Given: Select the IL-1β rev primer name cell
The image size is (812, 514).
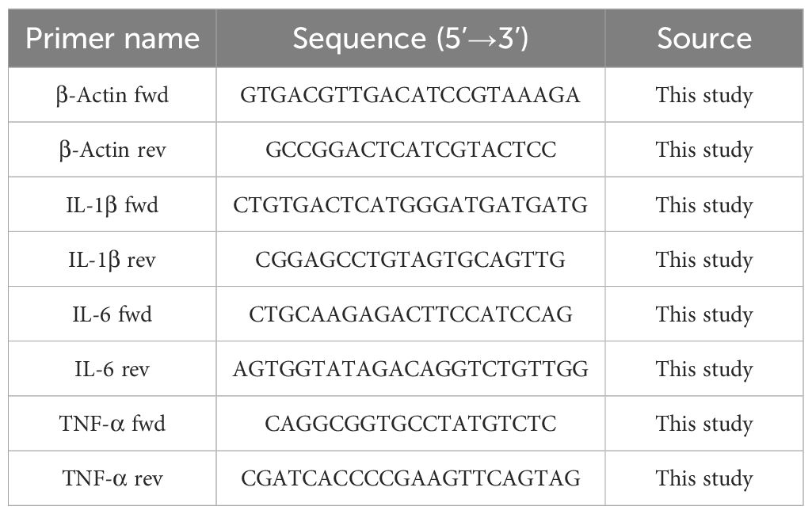Looking at the screenshot, I should [112, 260].
